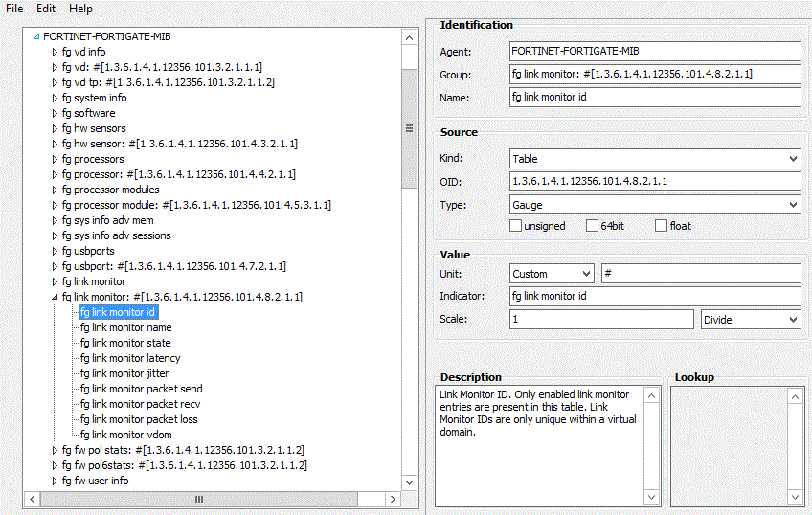The width and height of the screenshot is (812, 515).
Task: Select fg link monitor state tree item
Action: (x=125, y=343)
